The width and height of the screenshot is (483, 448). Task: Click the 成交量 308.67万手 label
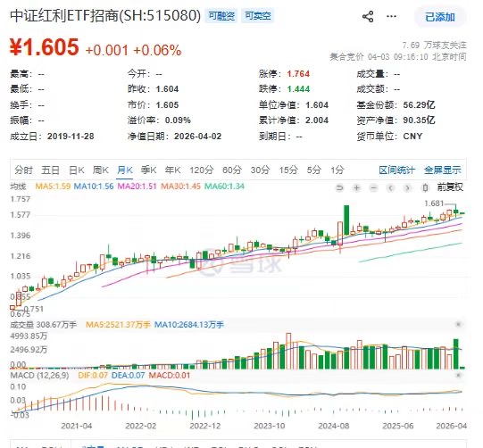point(44,325)
